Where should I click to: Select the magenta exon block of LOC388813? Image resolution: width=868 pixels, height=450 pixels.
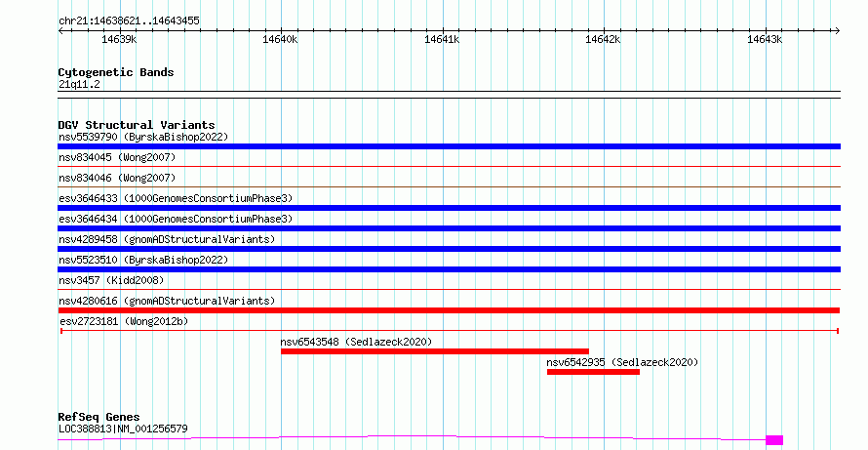[x=774, y=440]
